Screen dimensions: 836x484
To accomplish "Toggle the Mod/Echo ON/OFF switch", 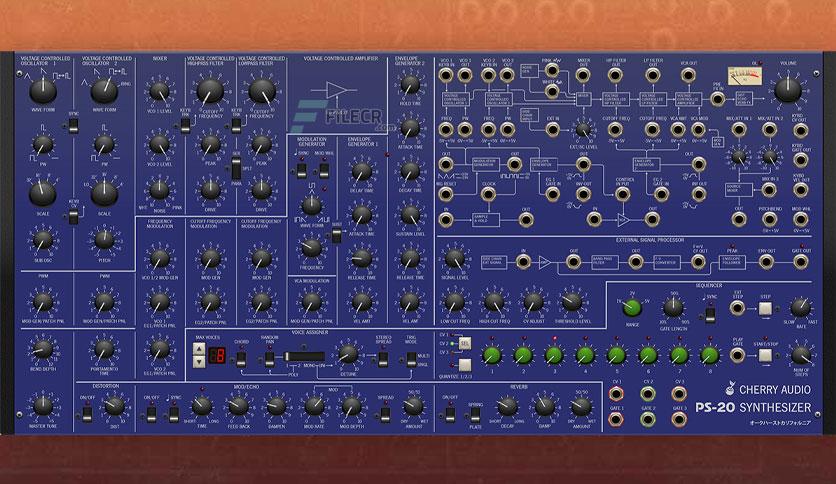I will coord(151,413).
